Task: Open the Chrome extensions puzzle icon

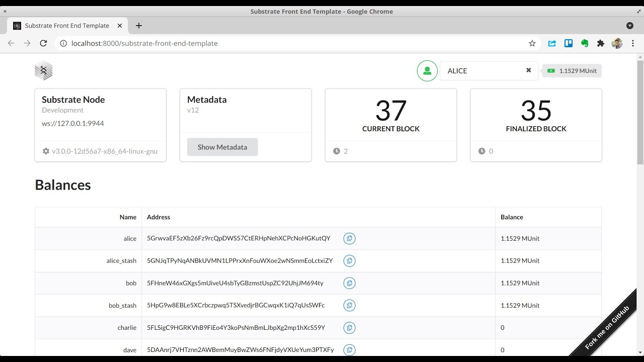Action: pyautogui.click(x=600, y=43)
